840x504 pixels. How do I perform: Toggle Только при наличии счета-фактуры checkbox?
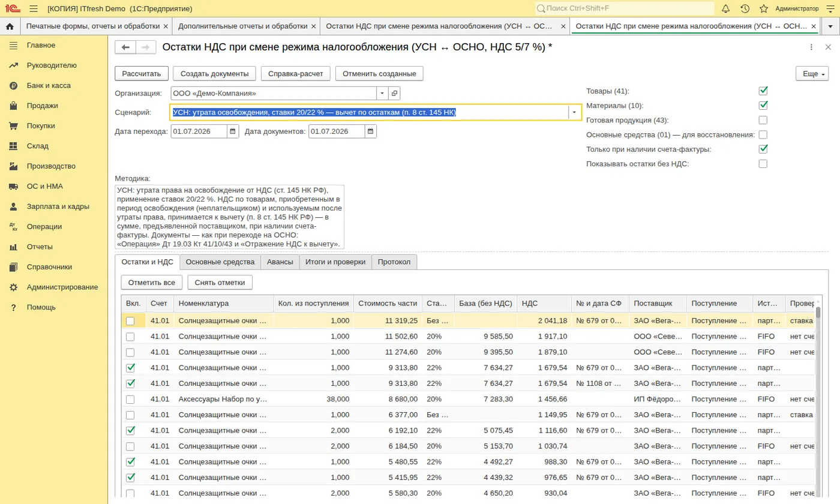point(763,149)
